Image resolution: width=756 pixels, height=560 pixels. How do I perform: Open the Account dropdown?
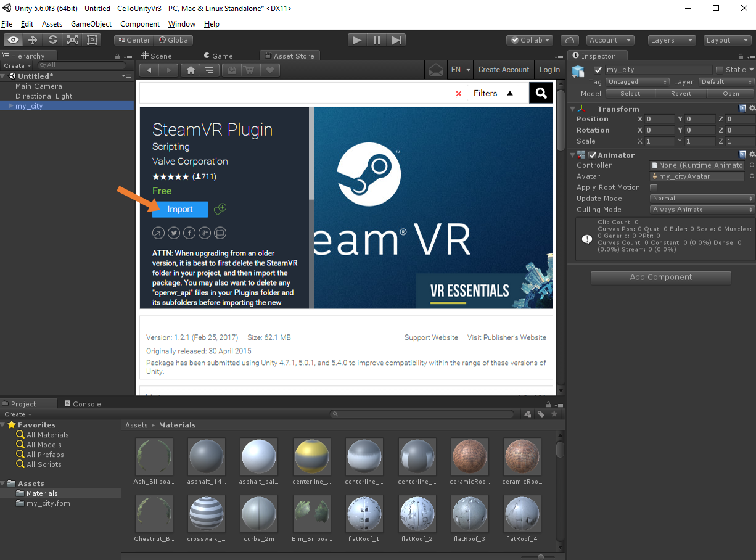(x=610, y=40)
